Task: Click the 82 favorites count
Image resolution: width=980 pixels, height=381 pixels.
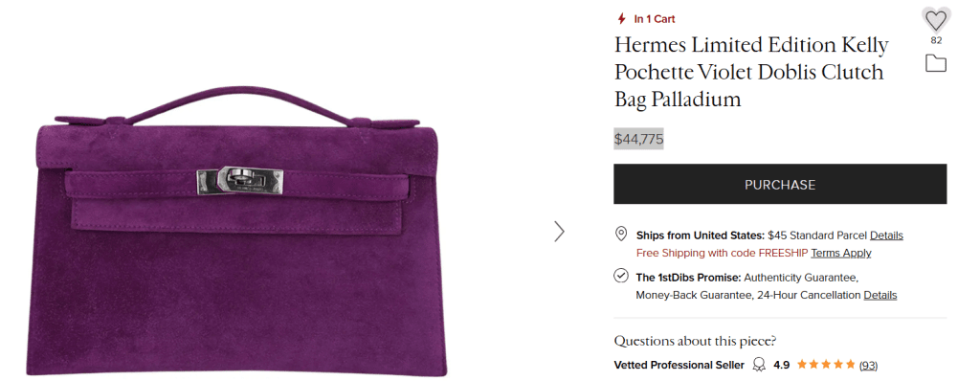Action: click(936, 40)
